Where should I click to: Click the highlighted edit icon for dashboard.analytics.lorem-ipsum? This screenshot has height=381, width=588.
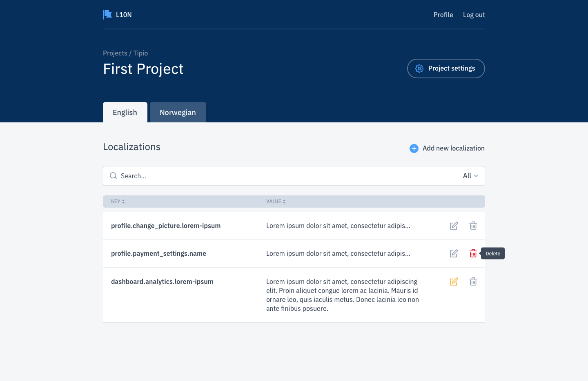point(454,281)
